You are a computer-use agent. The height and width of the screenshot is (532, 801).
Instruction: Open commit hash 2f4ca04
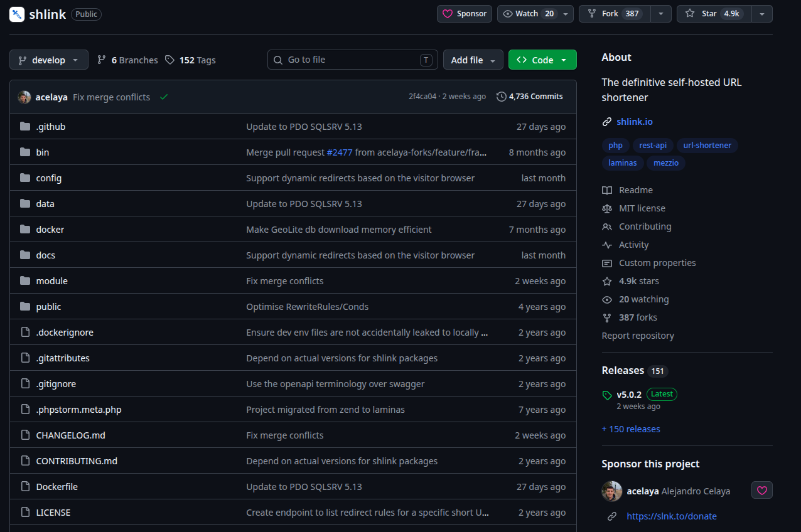[422, 97]
